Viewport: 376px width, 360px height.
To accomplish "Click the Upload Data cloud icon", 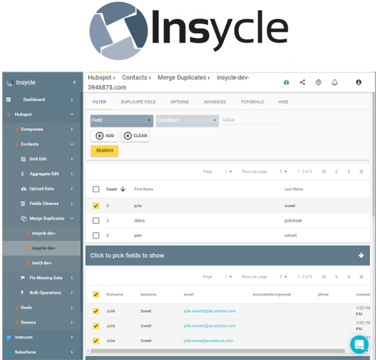I will pyautogui.click(x=23, y=189).
